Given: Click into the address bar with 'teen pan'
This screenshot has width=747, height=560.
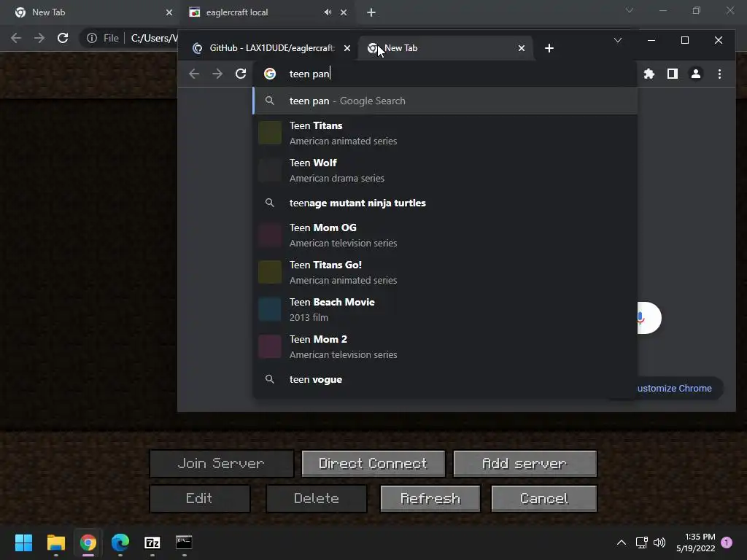Looking at the screenshot, I should [x=446, y=74].
